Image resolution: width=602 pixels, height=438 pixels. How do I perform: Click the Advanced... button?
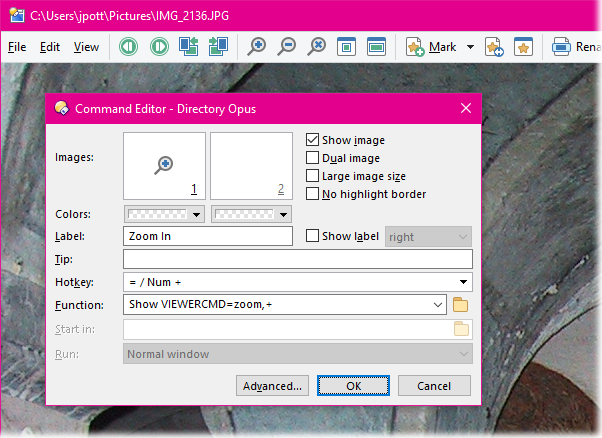pyautogui.click(x=272, y=386)
